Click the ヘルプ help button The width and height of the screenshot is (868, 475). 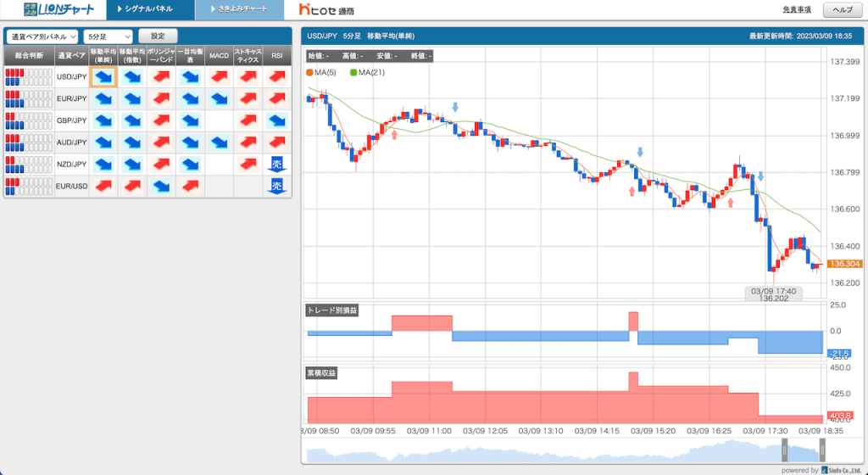(x=843, y=10)
